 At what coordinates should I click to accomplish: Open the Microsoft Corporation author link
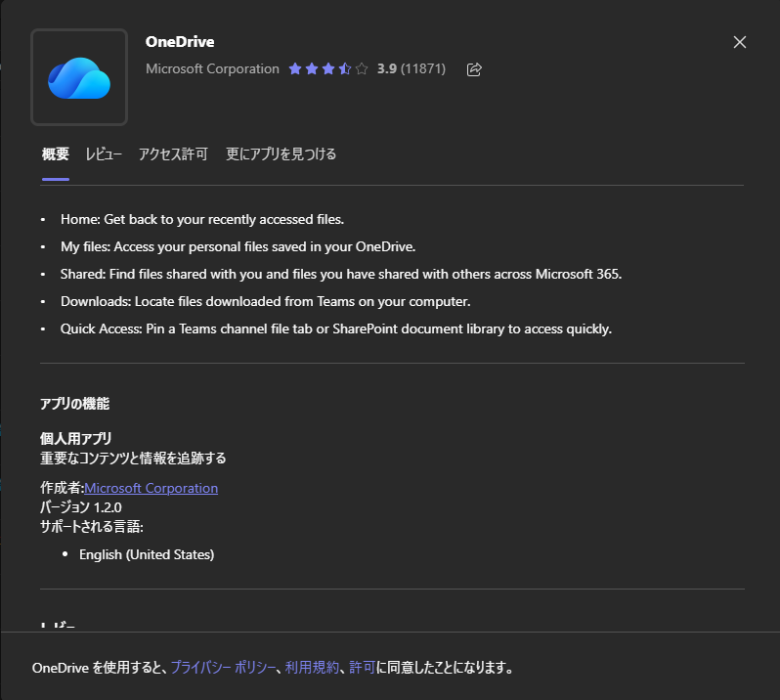pos(151,488)
